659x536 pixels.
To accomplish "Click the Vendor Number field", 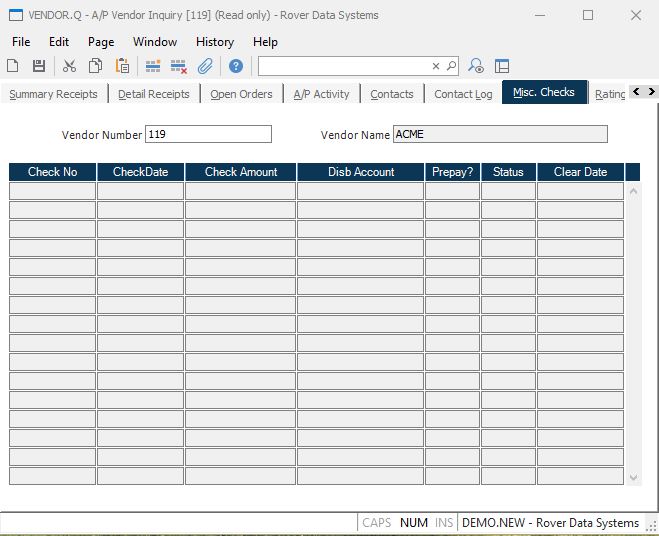I will point(208,134).
